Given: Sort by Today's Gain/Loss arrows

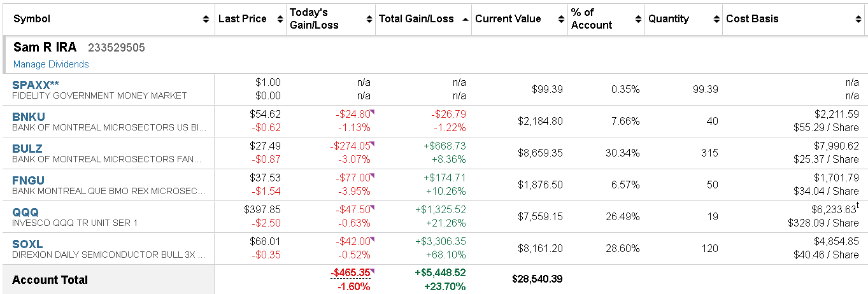Looking at the screenshot, I should (369, 19).
